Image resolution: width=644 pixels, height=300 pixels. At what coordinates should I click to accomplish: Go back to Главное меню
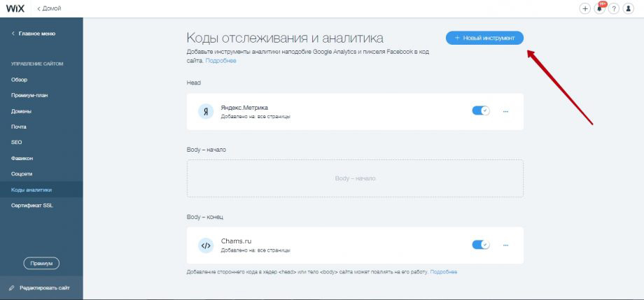pyautogui.click(x=34, y=34)
